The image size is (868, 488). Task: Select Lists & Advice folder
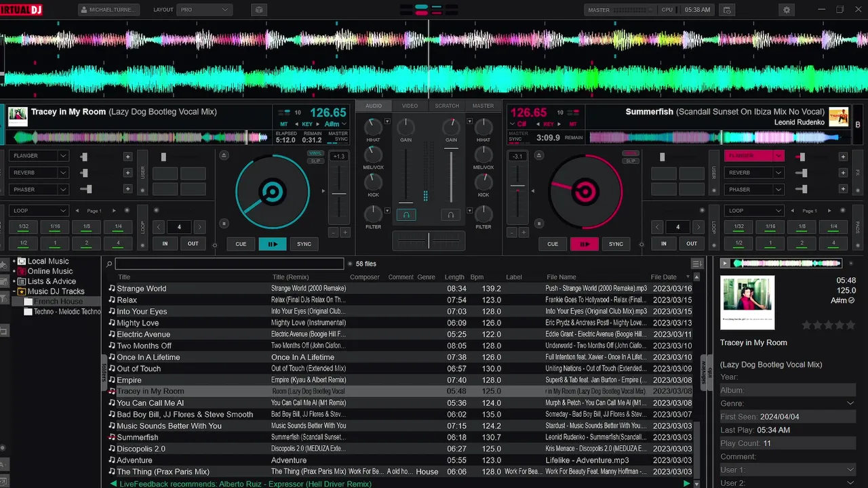pyautogui.click(x=52, y=281)
